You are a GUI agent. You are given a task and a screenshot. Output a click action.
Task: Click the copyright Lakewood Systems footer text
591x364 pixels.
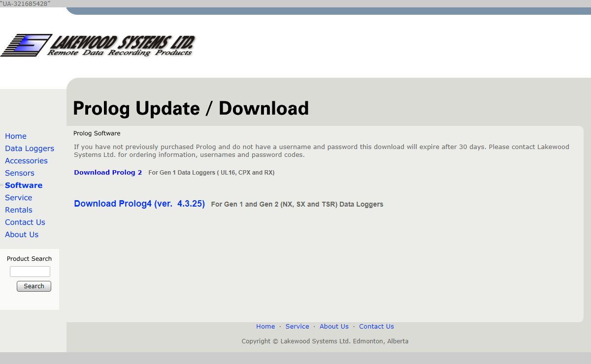click(325, 341)
